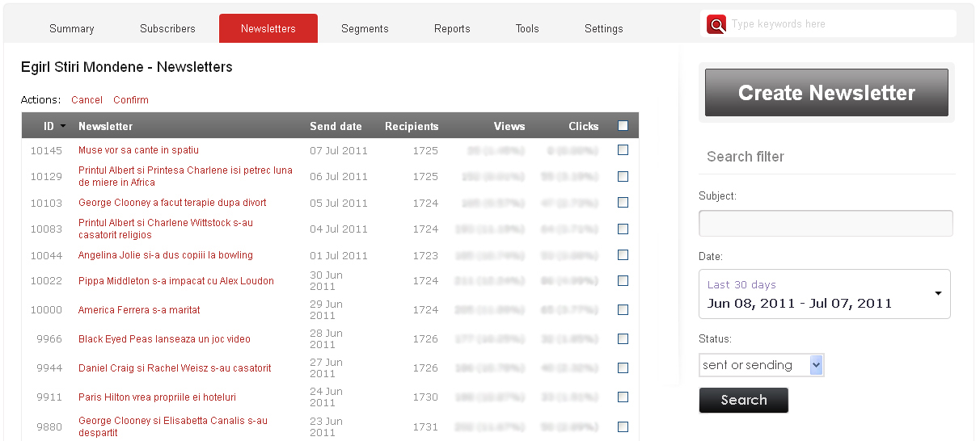Toggle the select-all checkbox in table header
Viewport: 980px width, 441px height.
(x=623, y=126)
